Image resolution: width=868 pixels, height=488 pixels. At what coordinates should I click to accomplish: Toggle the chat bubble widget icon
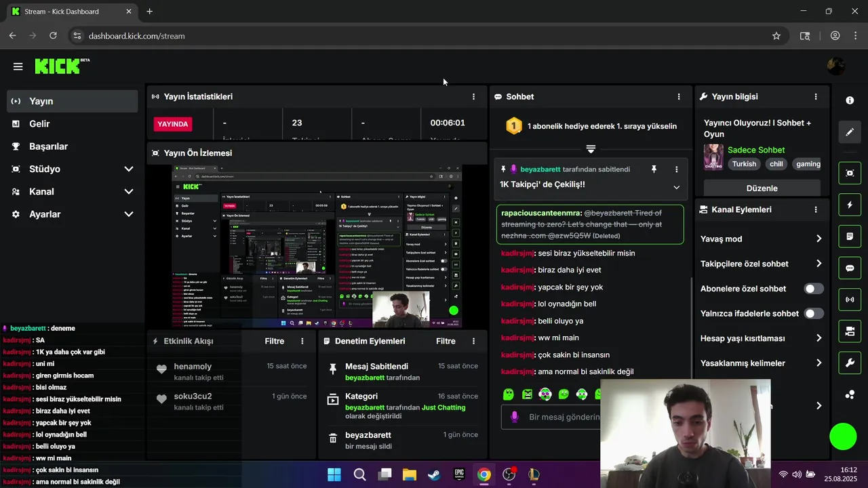click(x=850, y=268)
